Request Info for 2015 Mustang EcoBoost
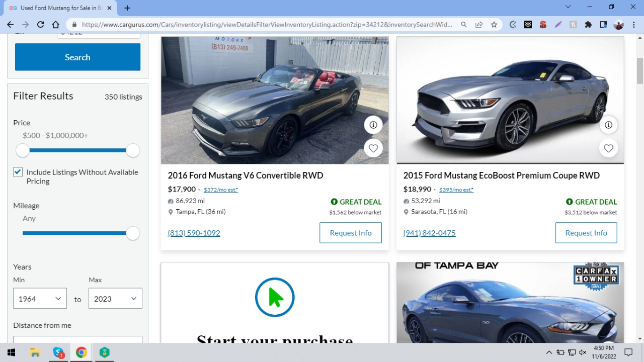Image resolution: width=644 pixels, height=362 pixels. click(586, 233)
